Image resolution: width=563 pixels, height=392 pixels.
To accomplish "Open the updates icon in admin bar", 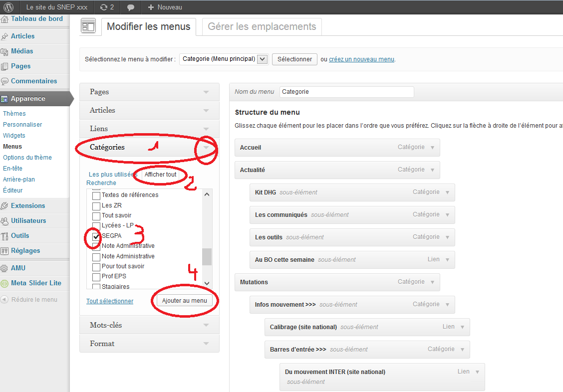I will click(103, 7).
